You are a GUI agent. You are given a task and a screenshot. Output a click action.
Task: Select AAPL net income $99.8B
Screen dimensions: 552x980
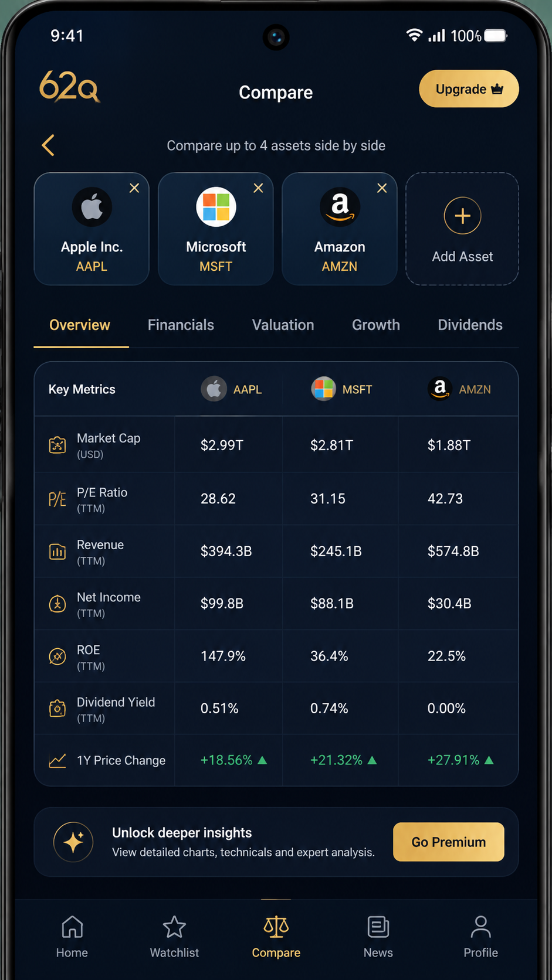(x=222, y=604)
